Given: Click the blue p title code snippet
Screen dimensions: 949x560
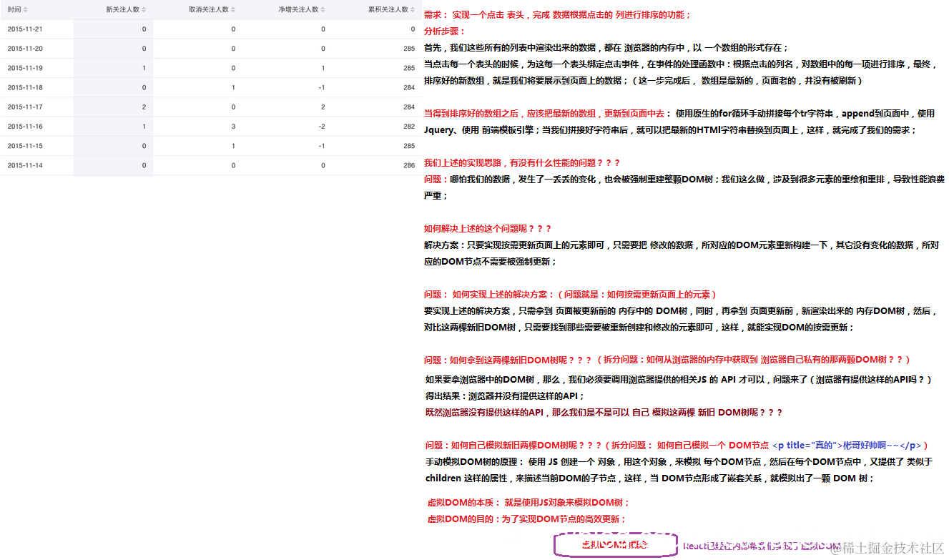Looking at the screenshot, I should coord(847,446).
